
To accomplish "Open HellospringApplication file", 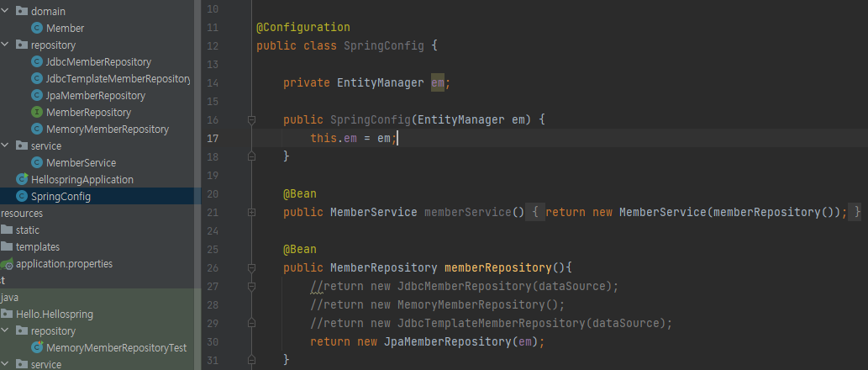I will 82,180.
